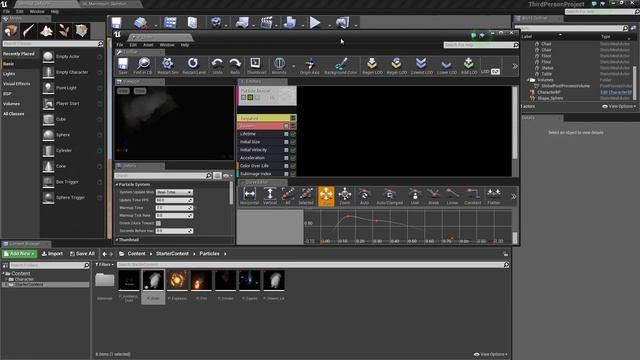The height and width of the screenshot is (360, 640).
Task: Click the Flatten tangents icon
Action: pyautogui.click(x=493, y=194)
